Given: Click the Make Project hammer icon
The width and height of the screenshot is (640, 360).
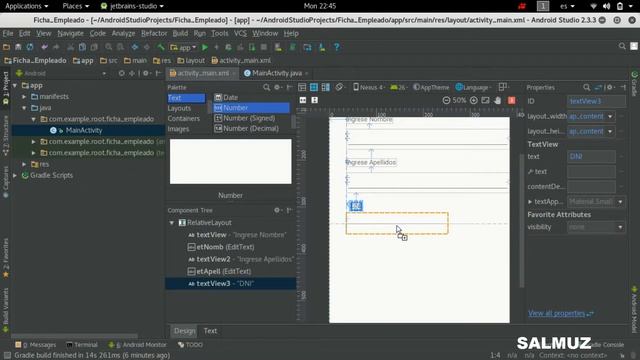Looking at the screenshot, I should coord(161,47).
